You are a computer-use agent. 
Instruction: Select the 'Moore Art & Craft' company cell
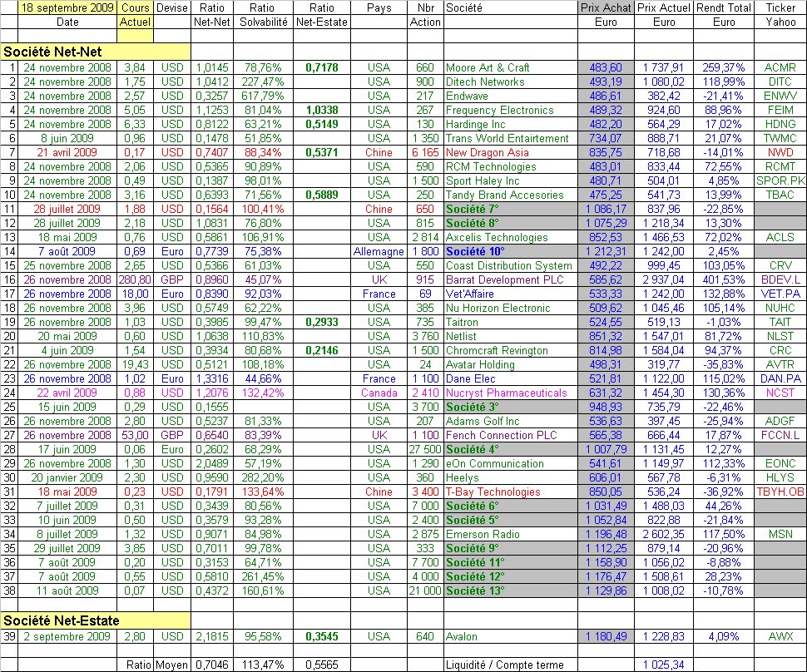point(511,67)
